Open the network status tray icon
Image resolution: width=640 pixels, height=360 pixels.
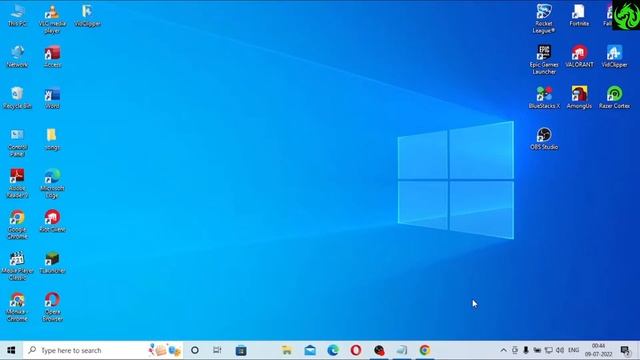549,350
